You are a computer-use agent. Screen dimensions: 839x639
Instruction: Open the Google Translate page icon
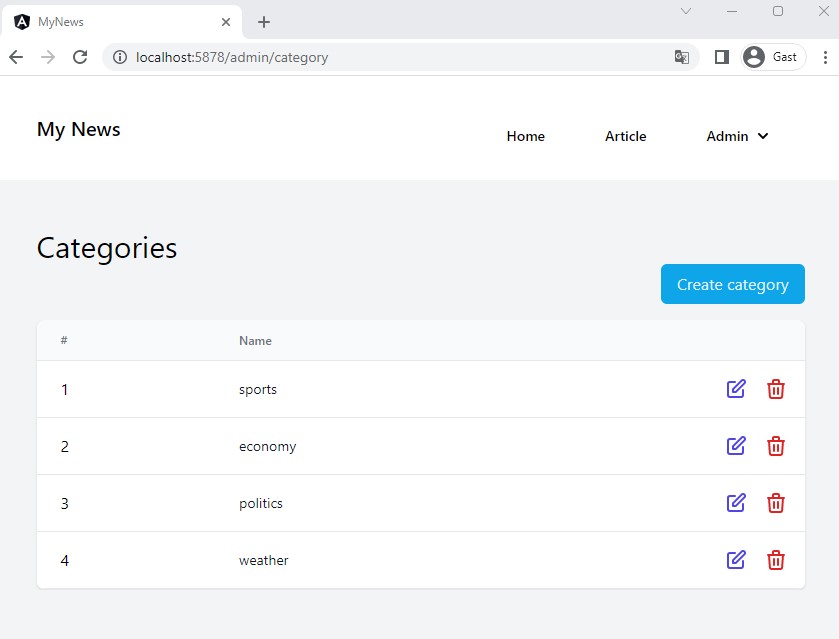click(x=682, y=57)
